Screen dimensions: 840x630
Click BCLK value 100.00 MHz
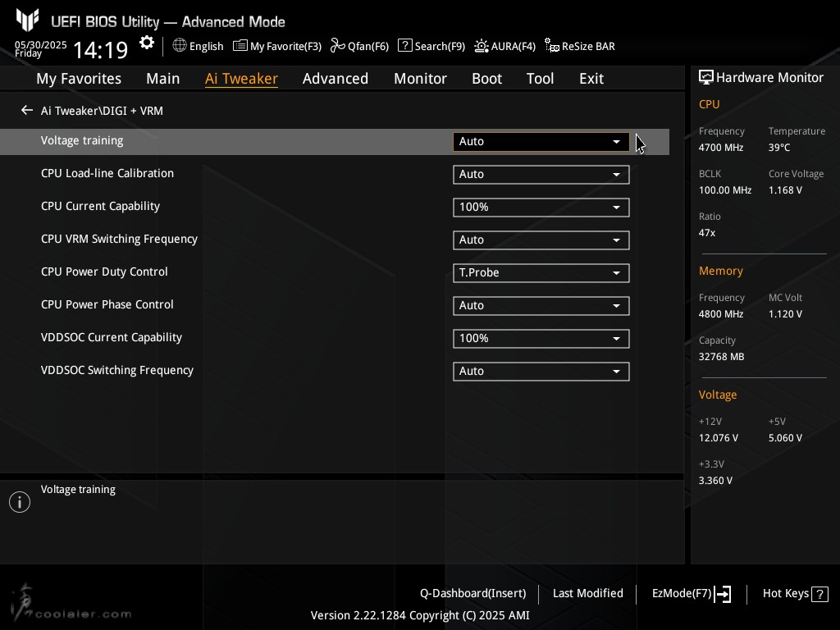tap(725, 190)
